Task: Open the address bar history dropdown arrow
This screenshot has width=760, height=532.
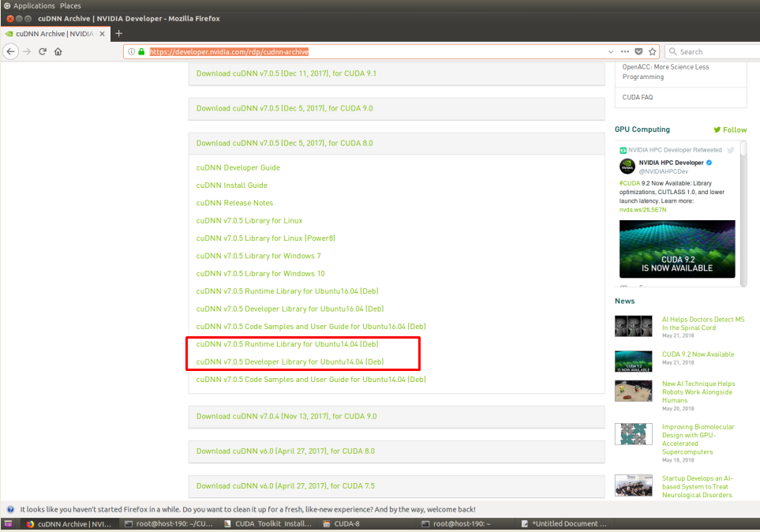Action: 611,51
